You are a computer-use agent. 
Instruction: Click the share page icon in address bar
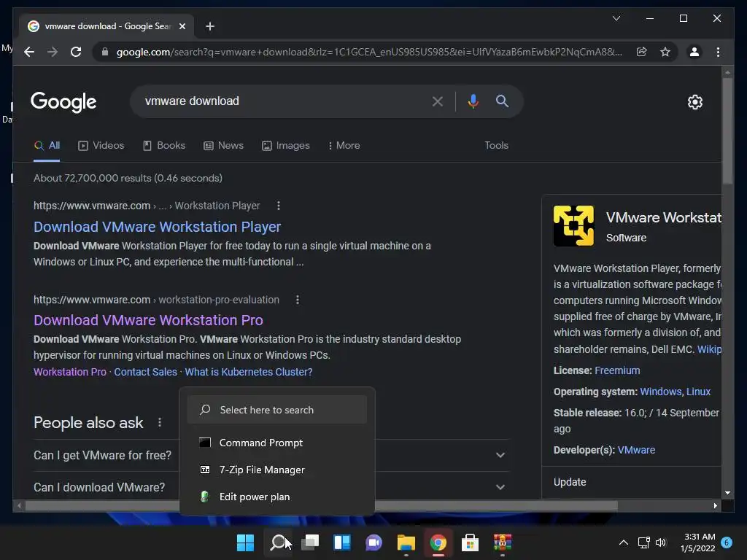pyautogui.click(x=642, y=52)
